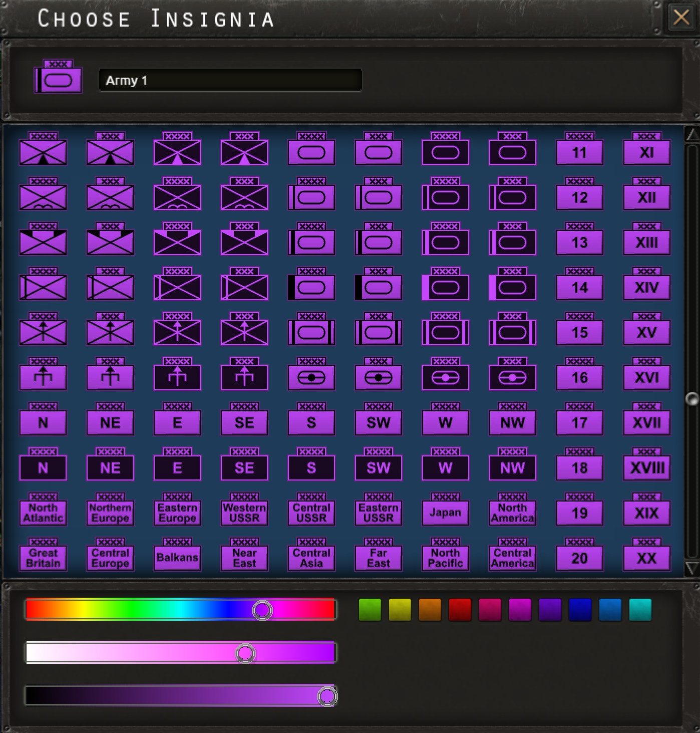Select the North Pacific insignia
This screenshot has width=700, height=733.
point(446,554)
